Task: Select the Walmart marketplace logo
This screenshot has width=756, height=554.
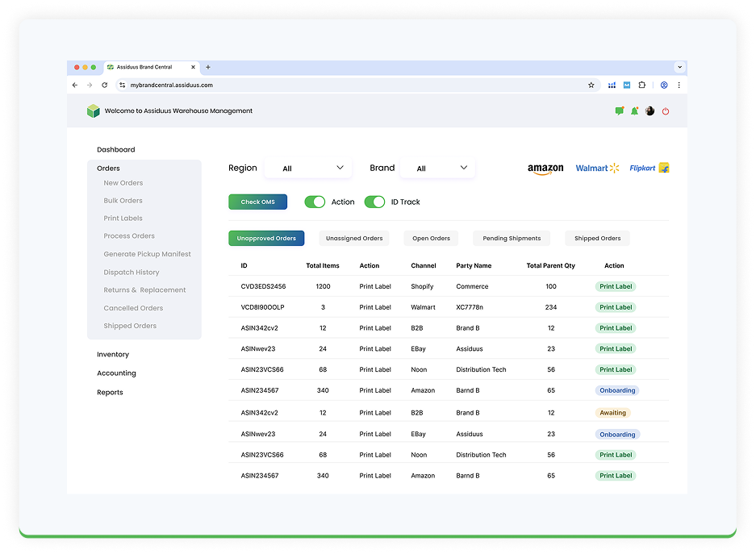Action: click(597, 168)
